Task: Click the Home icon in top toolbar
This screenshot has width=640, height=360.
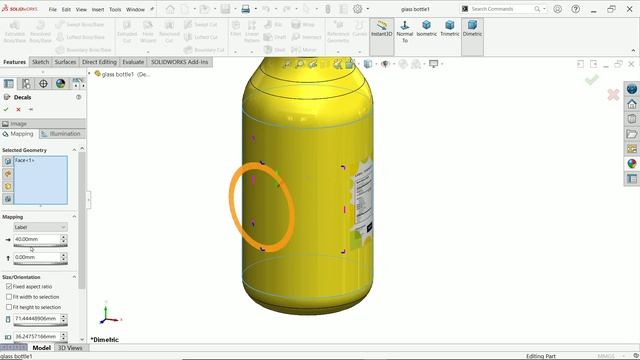Action: pyautogui.click(x=170, y=9)
